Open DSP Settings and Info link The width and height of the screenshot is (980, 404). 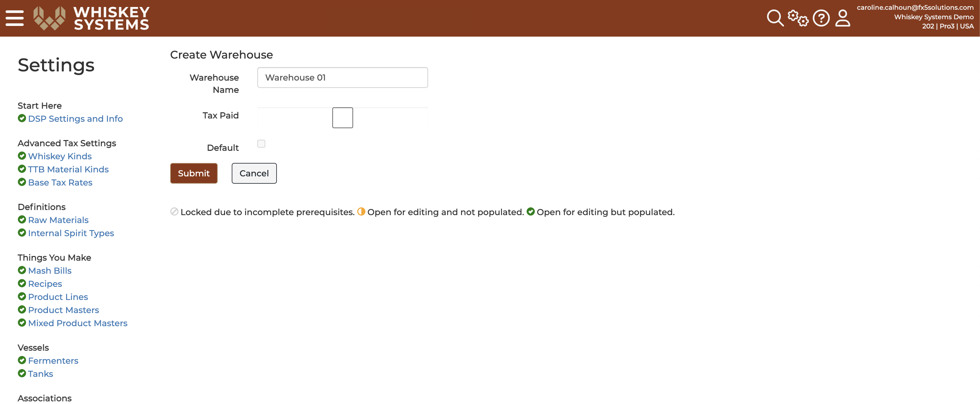coord(75,119)
